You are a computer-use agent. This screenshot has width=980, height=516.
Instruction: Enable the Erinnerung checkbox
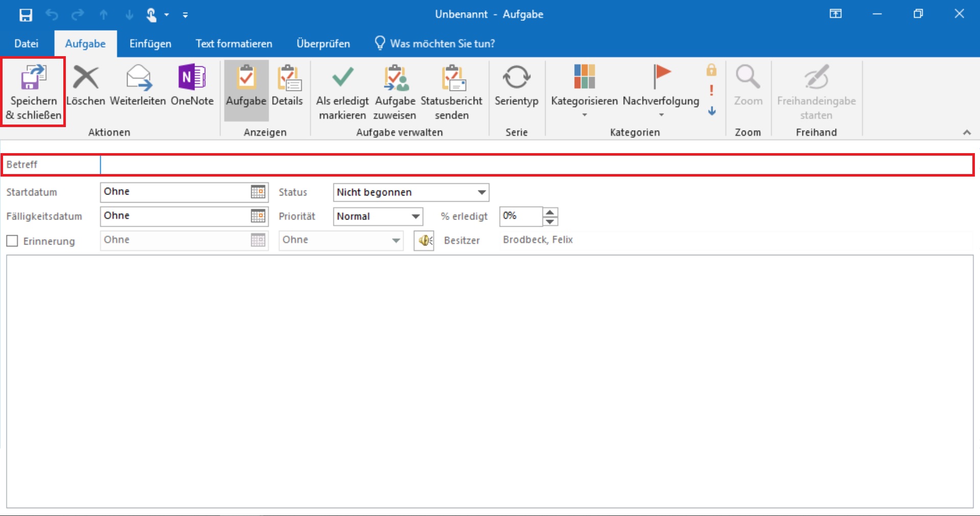[12, 241]
